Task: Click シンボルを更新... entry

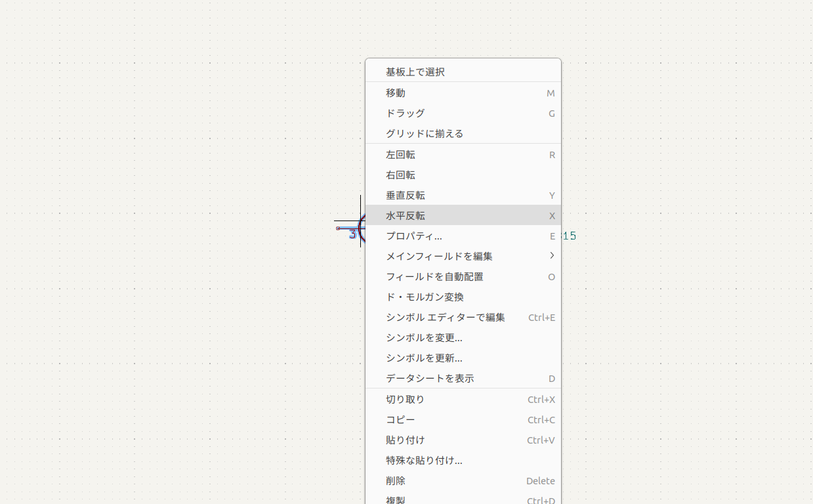Action: tap(424, 358)
